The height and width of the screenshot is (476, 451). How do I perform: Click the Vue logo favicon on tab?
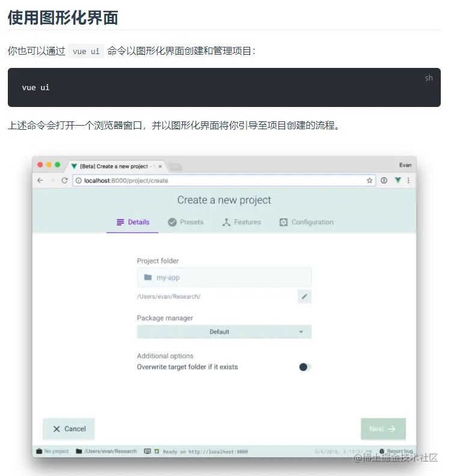pyautogui.click(x=74, y=166)
